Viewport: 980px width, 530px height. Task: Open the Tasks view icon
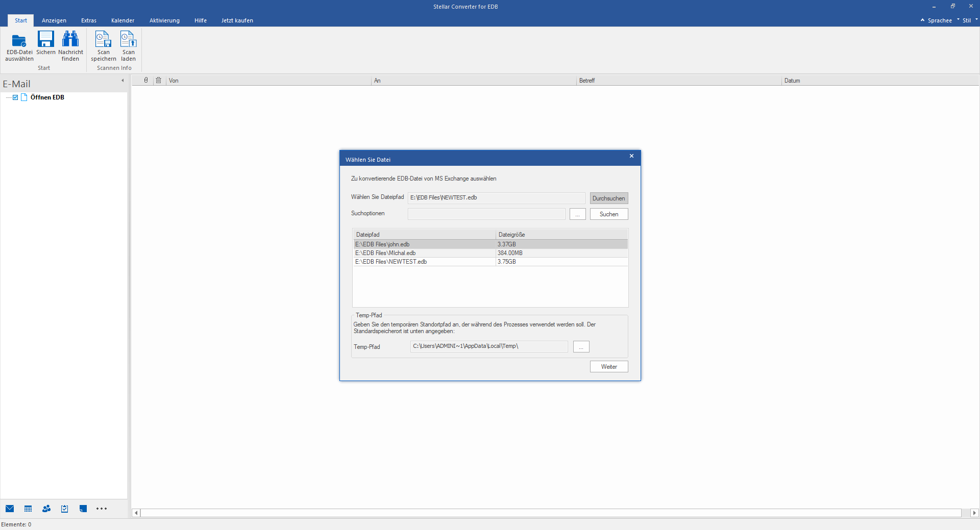65,509
